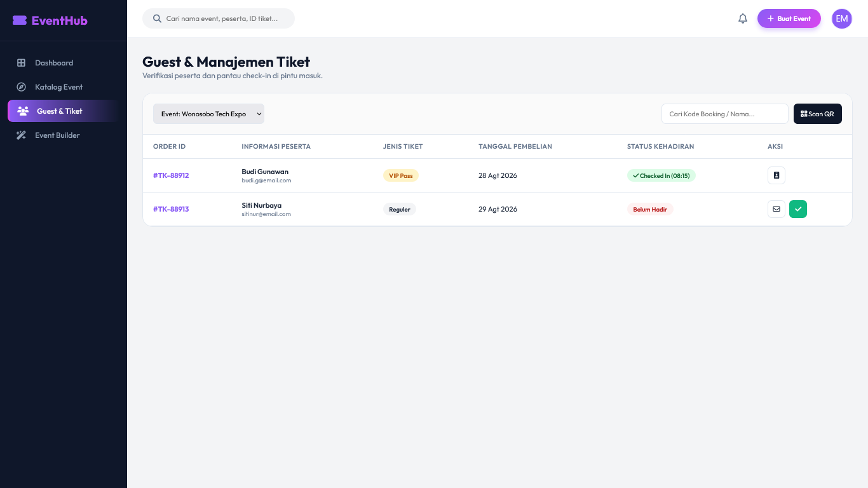
Task: Open order #TK-88913 link
Action: click(x=171, y=209)
